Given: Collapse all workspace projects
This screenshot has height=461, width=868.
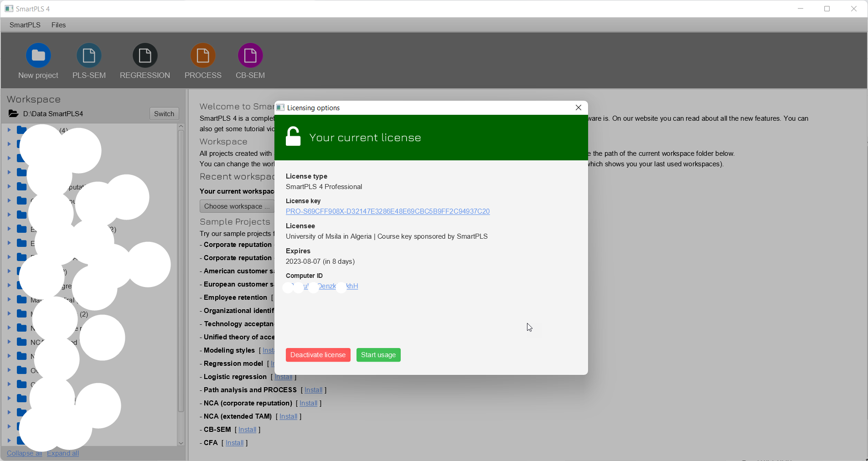Looking at the screenshot, I should (x=24, y=453).
